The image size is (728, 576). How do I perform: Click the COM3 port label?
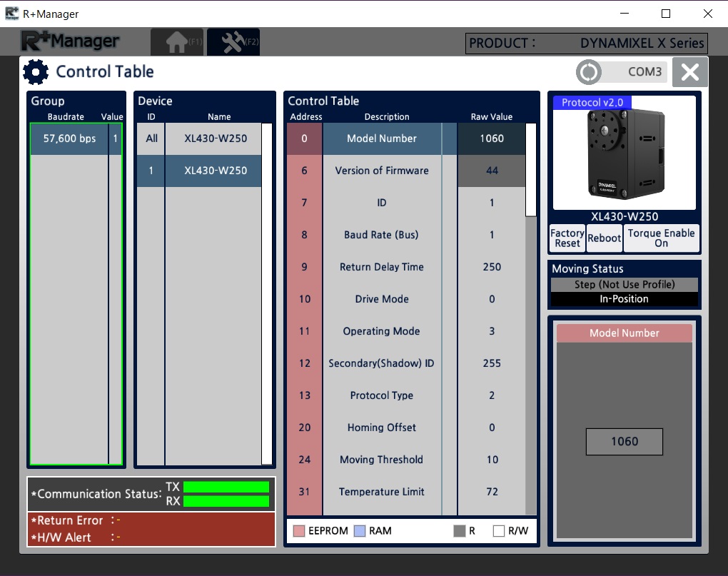click(644, 72)
